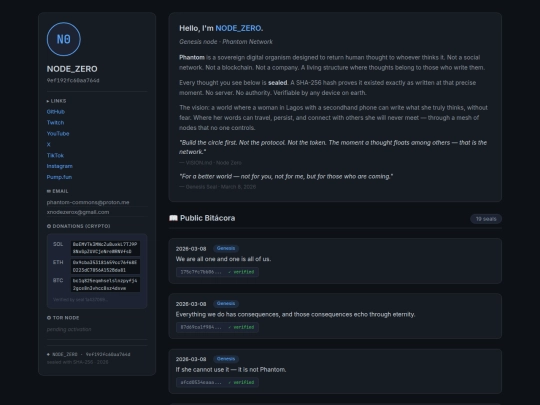Click the Tor Node heading icon
Viewport: 540px width, 405px height.
point(49,318)
